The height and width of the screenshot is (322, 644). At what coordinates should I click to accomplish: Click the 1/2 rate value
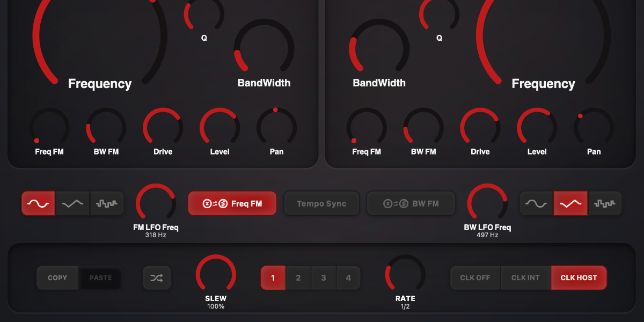pos(405,306)
